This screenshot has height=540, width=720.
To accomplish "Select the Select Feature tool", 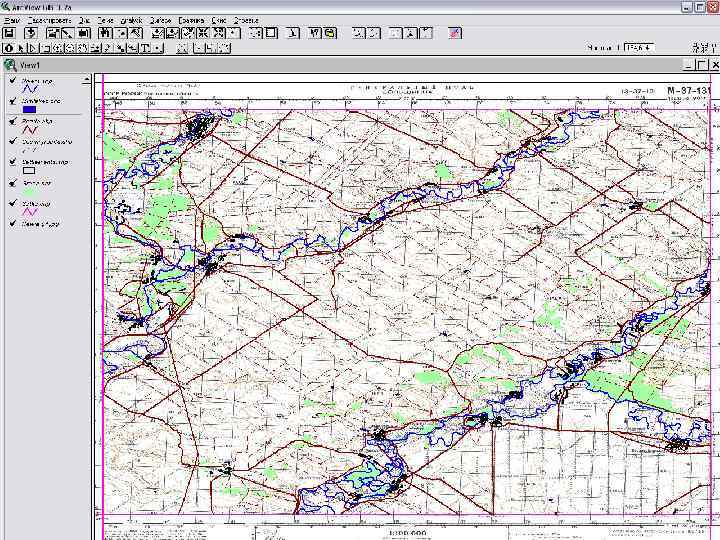I will tap(45, 48).
